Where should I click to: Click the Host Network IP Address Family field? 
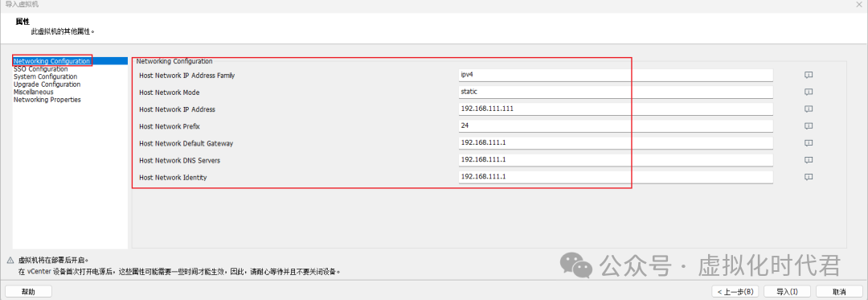tap(615, 76)
